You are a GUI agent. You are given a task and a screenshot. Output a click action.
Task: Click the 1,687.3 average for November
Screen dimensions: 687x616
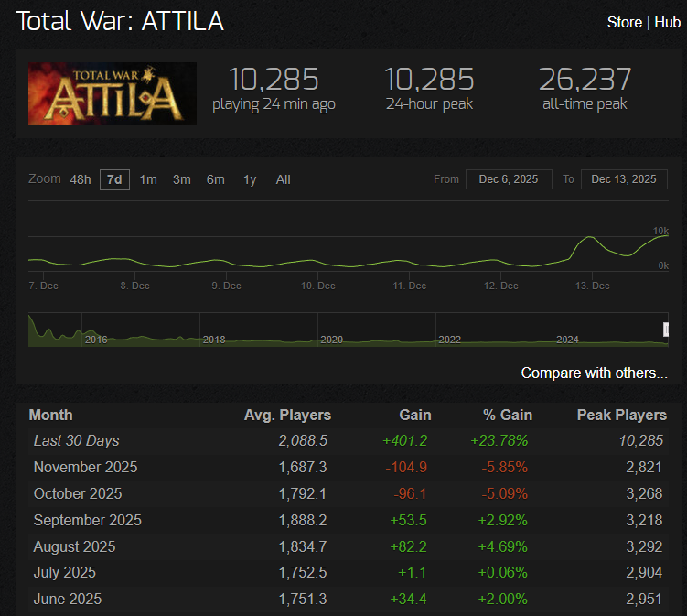[303, 468]
